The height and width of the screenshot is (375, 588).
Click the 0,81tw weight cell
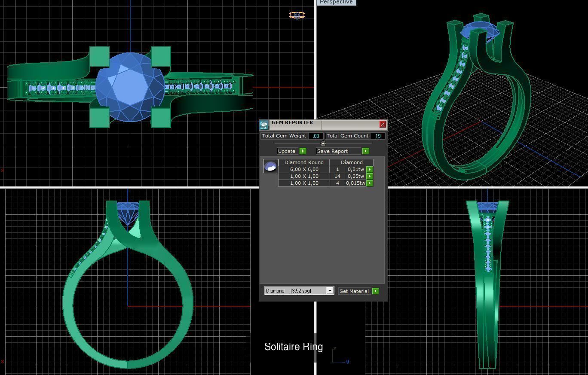[x=356, y=169]
